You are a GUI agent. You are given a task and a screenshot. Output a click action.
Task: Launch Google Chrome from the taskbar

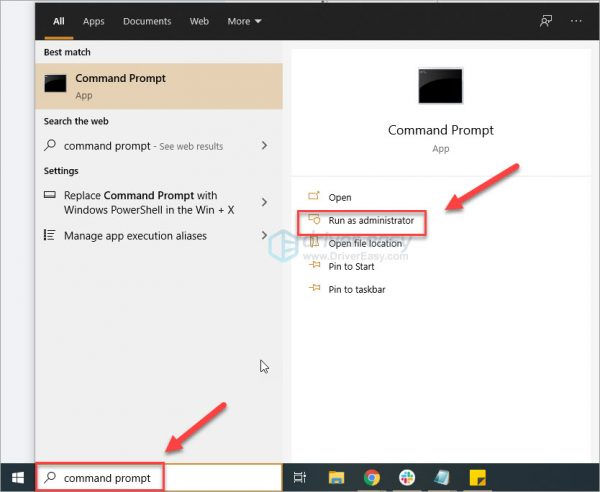[x=372, y=478]
